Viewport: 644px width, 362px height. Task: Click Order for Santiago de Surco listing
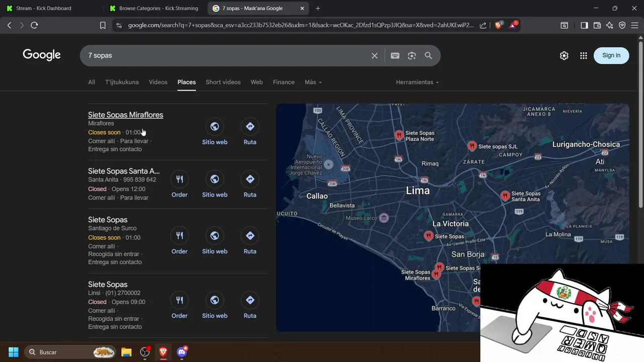[180, 241]
